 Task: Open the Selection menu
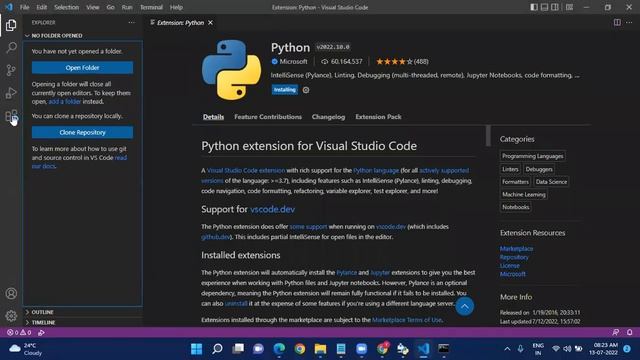67,7
